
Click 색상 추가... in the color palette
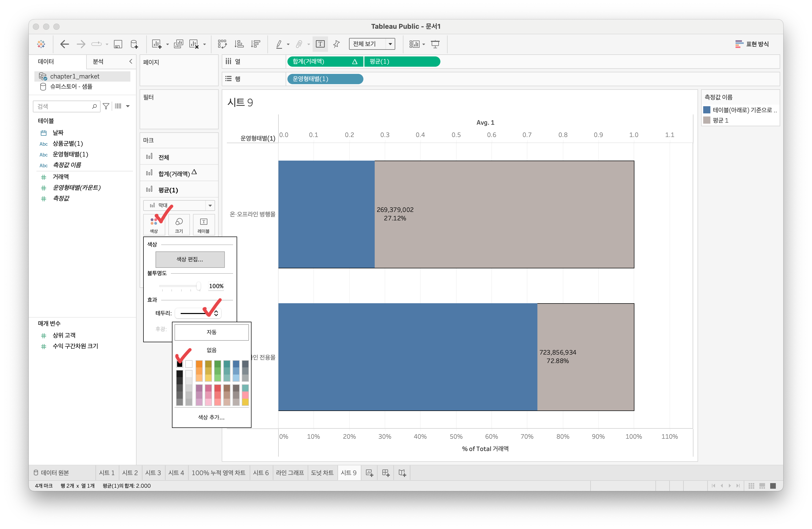(x=211, y=417)
